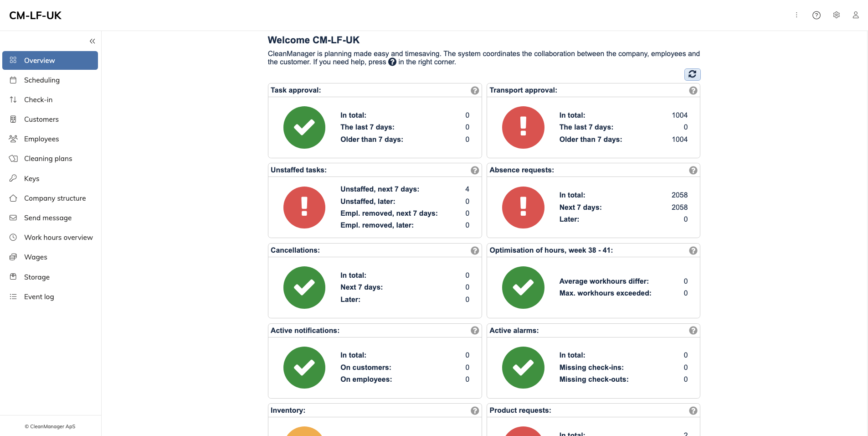Open the Employees menu item
Viewport: 868px width, 436px height.
point(41,139)
